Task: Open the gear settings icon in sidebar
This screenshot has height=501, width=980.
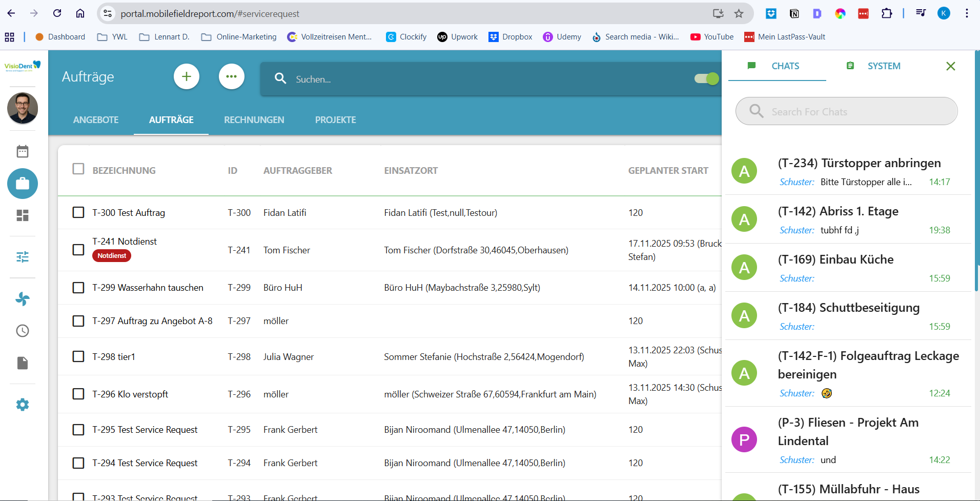Action: point(23,405)
